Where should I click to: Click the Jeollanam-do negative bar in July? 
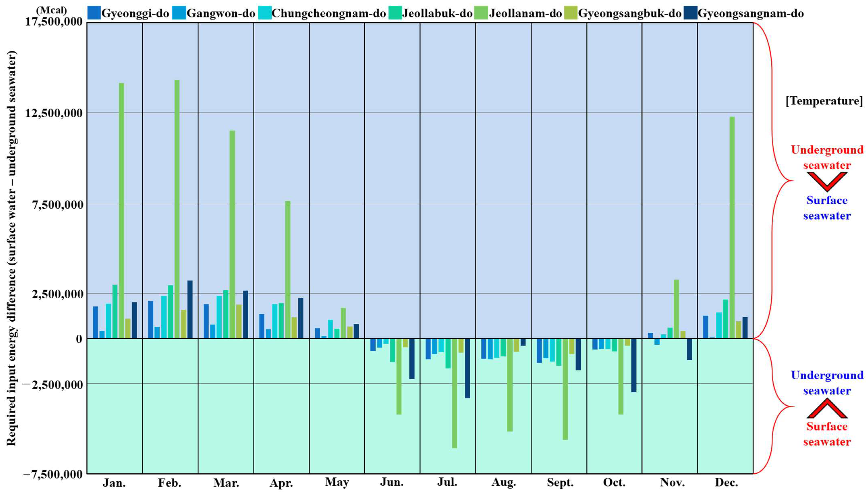[455, 393]
